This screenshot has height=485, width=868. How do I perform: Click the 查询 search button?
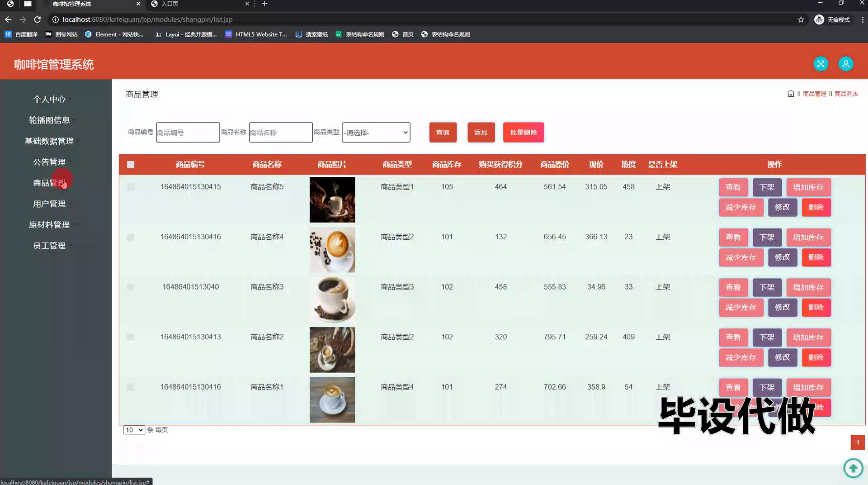[443, 133]
